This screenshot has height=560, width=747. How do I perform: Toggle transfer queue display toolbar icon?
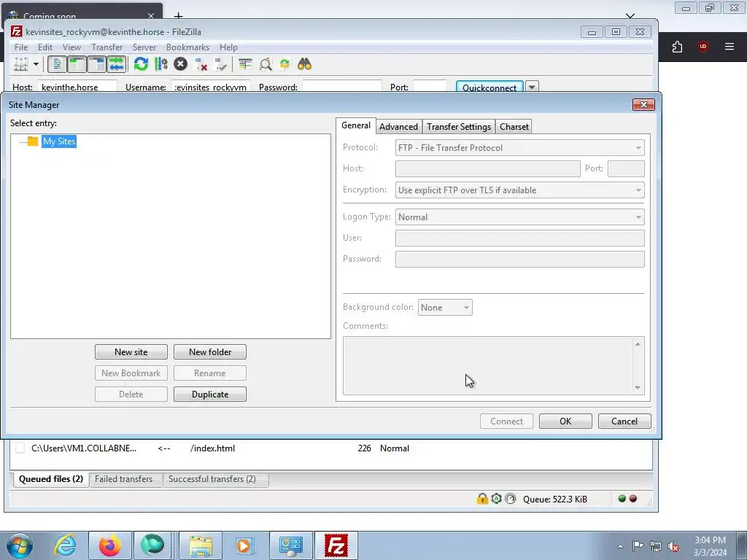point(116,64)
